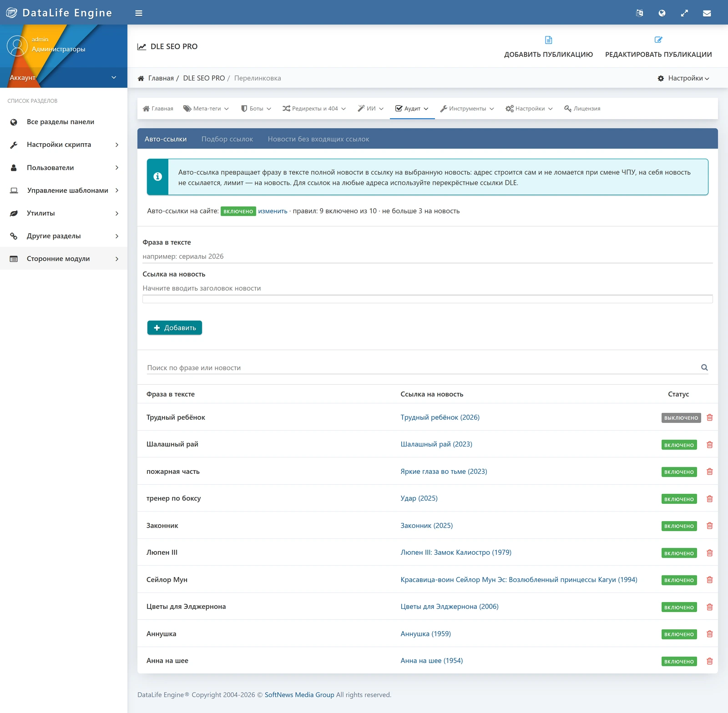Disable the Законник rule status

point(679,526)
